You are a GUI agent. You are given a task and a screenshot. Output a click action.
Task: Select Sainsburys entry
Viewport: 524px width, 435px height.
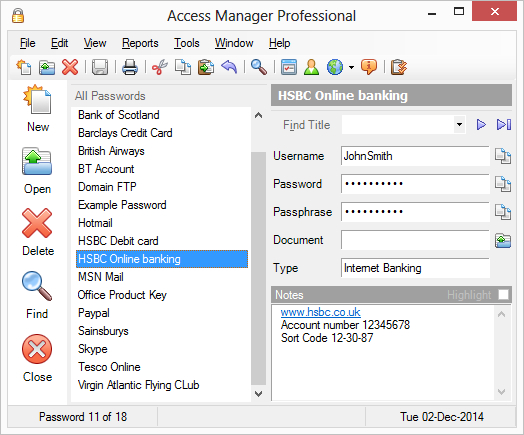pos(162,331)
